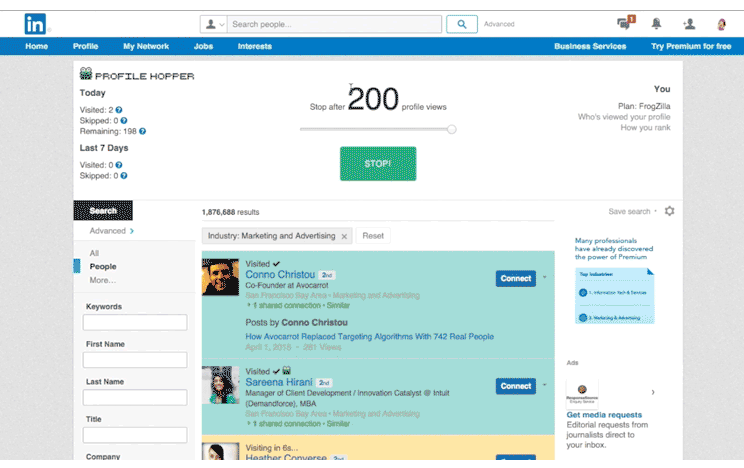Expand Advanced search options chevron
Screen dimensions: 744x468
[x=132, y=231]
